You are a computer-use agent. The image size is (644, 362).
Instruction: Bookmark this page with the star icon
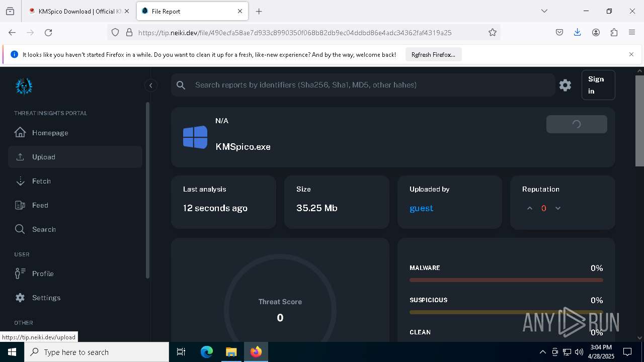(x=493, y=32)
